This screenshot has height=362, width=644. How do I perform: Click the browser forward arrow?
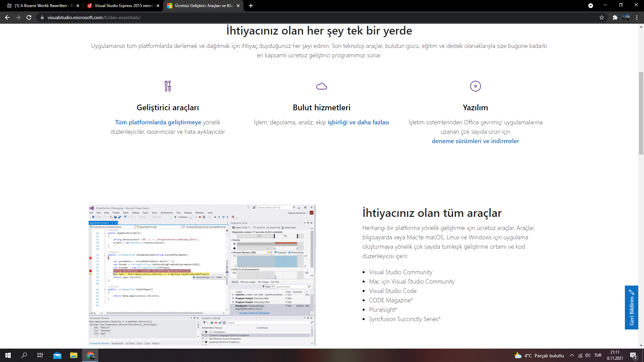pyautogui.click(x=18, y=17)
